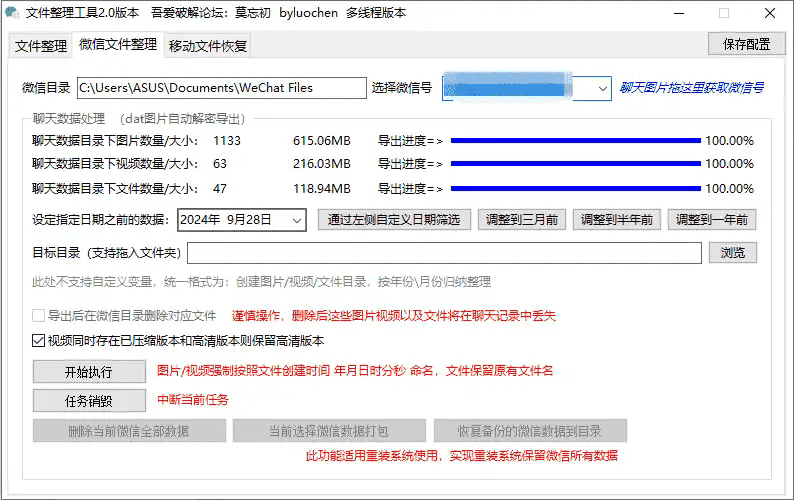Switch to the 文件整理 tab
794x500 pixels.
(x=41, y=46)
